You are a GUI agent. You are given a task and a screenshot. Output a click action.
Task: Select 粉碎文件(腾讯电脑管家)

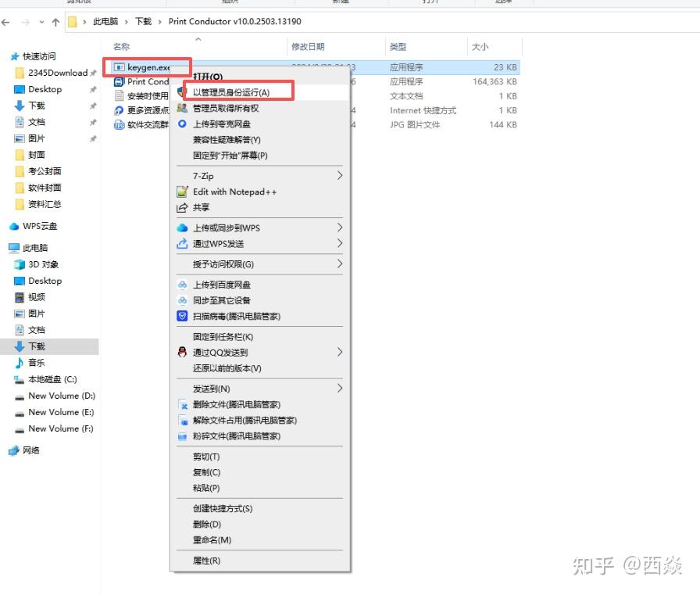(237, 436)
